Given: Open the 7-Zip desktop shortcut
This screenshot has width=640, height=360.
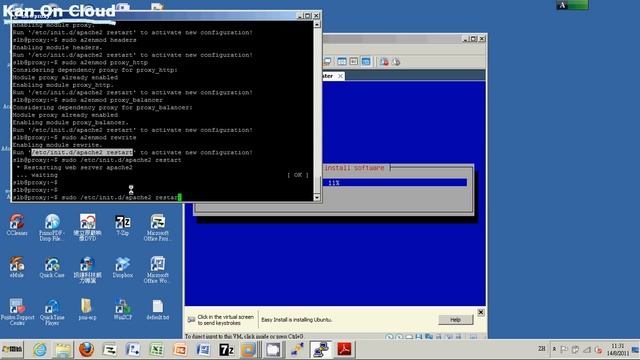Looking at the screenshot, I should (x=122, y=225).
